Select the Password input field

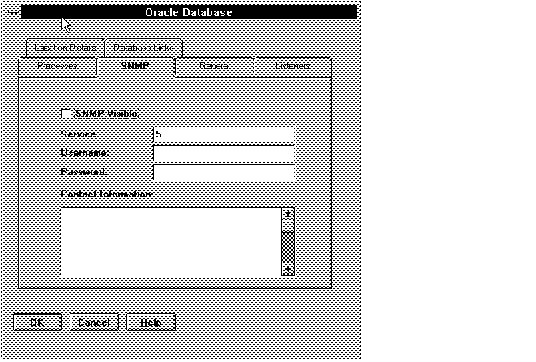(x=224, y=172)
